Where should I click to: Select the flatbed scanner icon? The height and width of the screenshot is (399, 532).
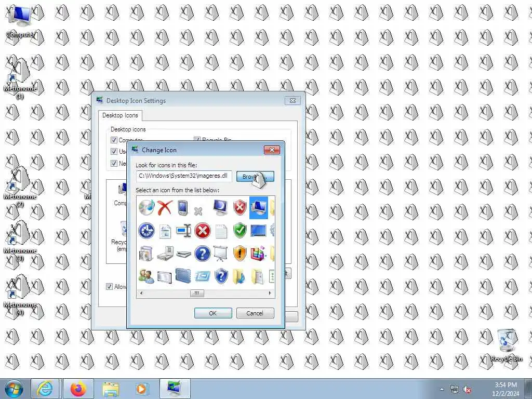tap(183, 254)
